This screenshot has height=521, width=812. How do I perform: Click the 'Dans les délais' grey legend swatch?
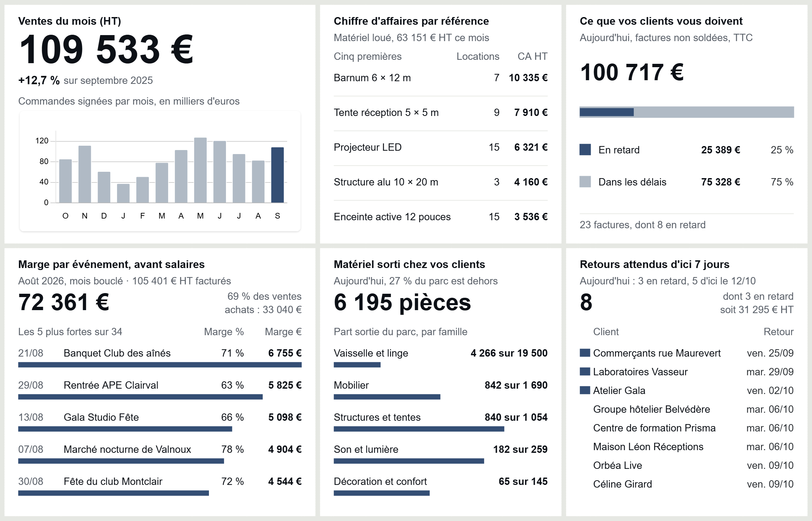point(585,182)
